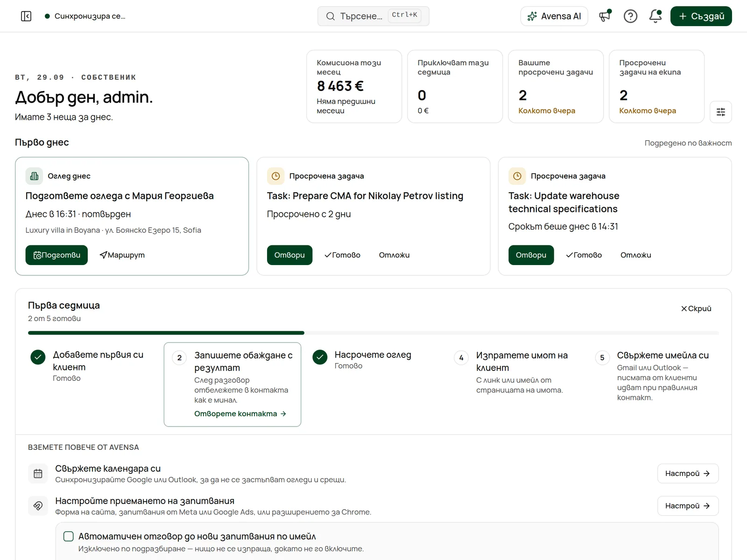Image resolution: width=747 pixels, height=560 pixels.
Task: Click the Добър ден, admin. heading
Action: pos(84,97)
